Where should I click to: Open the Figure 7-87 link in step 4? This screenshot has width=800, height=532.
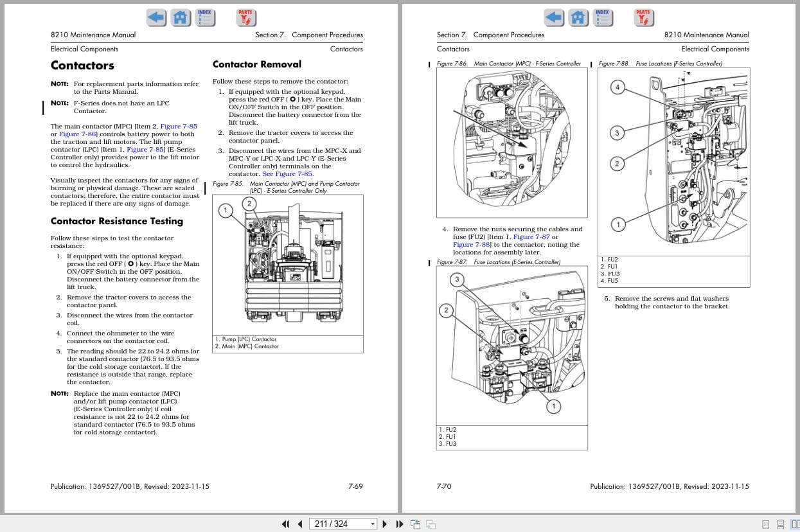click(x=531, y=237)
